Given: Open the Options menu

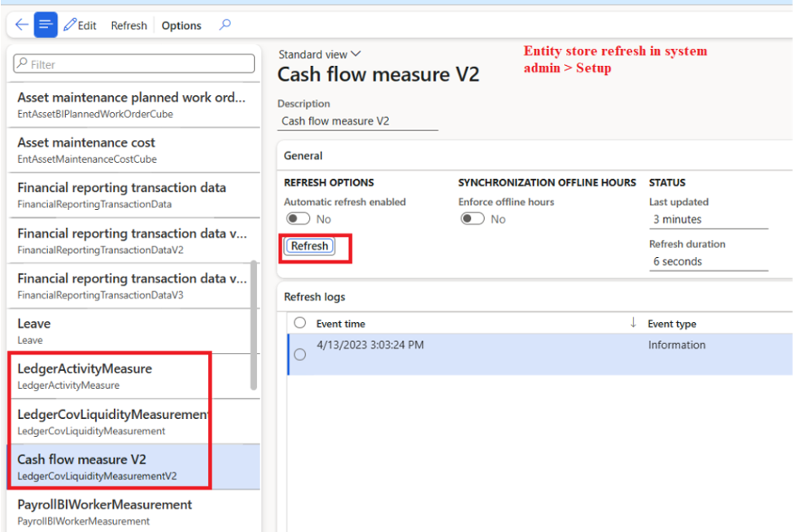Looking at the screenshot, I should pyautogui.click(x=181, y=25).
